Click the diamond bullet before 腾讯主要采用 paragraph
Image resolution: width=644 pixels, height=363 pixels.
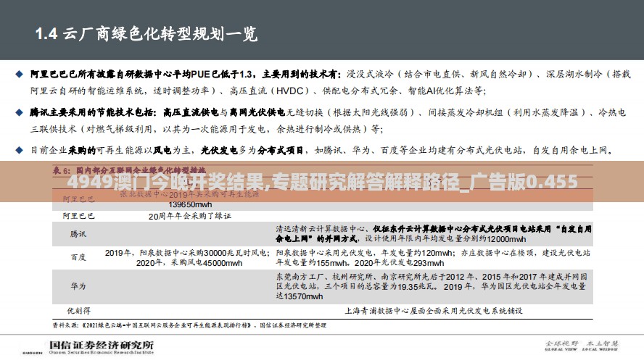20,113
